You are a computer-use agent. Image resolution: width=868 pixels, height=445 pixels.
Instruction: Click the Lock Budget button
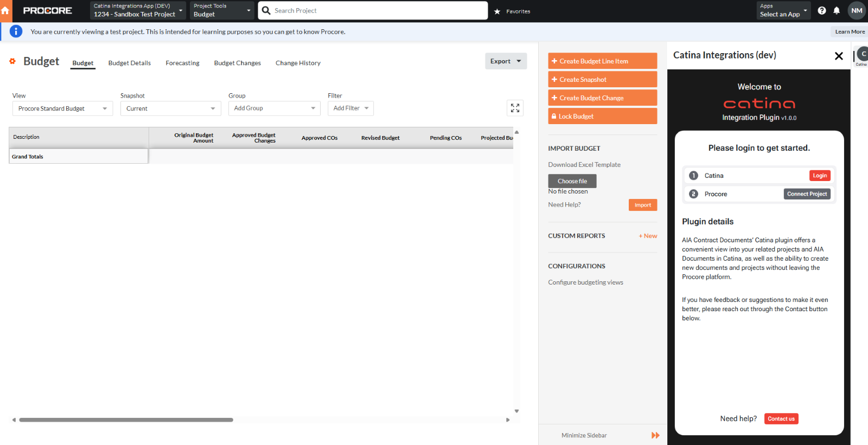coord(602,117)
